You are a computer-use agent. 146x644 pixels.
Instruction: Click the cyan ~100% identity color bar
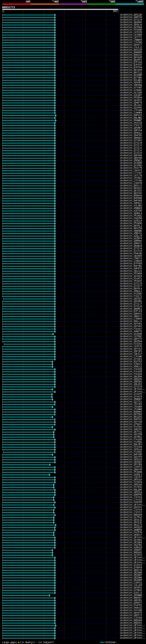(130, 4)
